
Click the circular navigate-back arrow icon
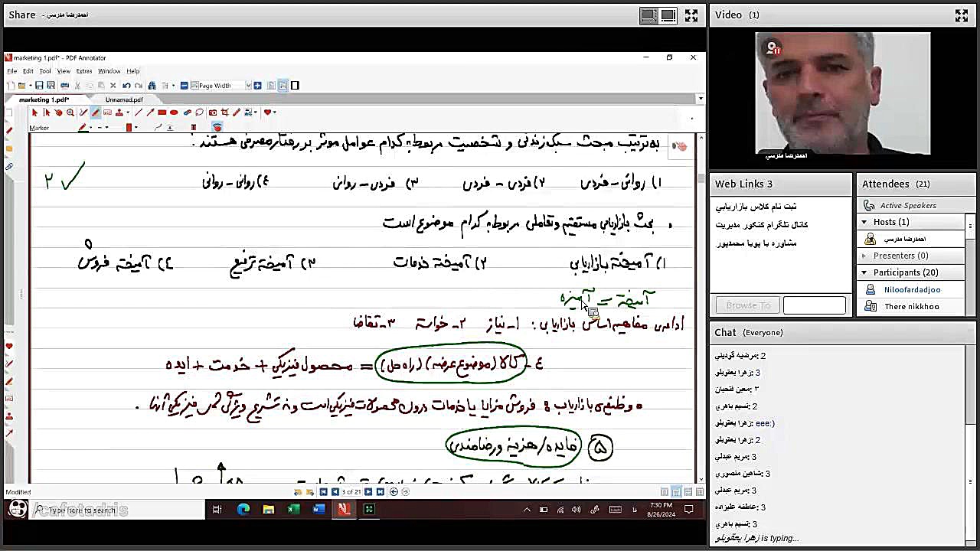(394, 492)
